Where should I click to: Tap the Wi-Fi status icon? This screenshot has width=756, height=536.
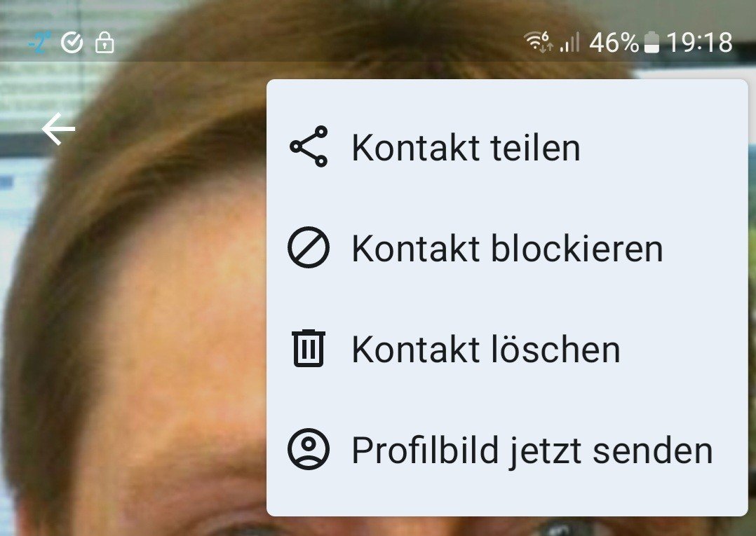pos(539,41)
